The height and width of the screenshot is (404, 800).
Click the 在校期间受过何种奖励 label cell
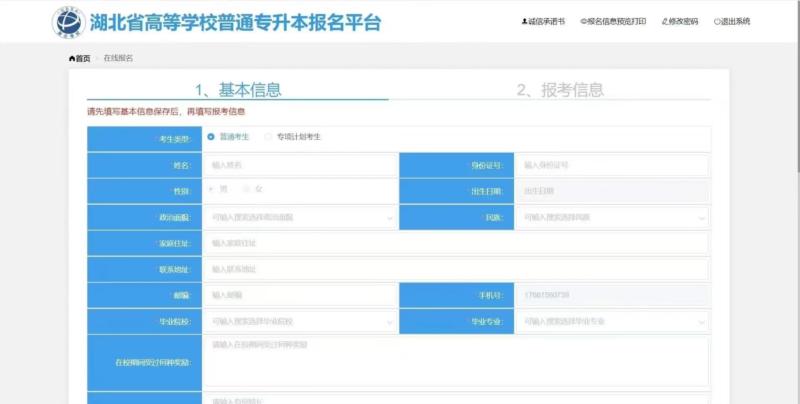click(x=144, y=363)
